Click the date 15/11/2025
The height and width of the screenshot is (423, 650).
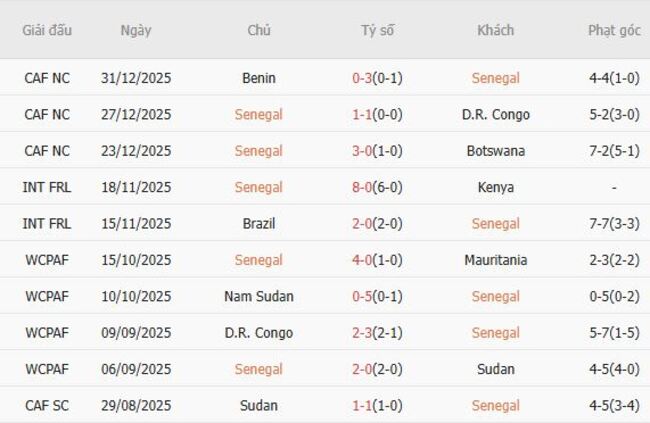[x=136, y=224]
